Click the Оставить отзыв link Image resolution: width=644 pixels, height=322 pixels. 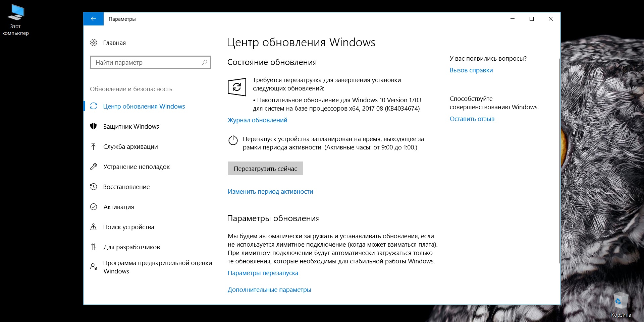click(472, 119)
